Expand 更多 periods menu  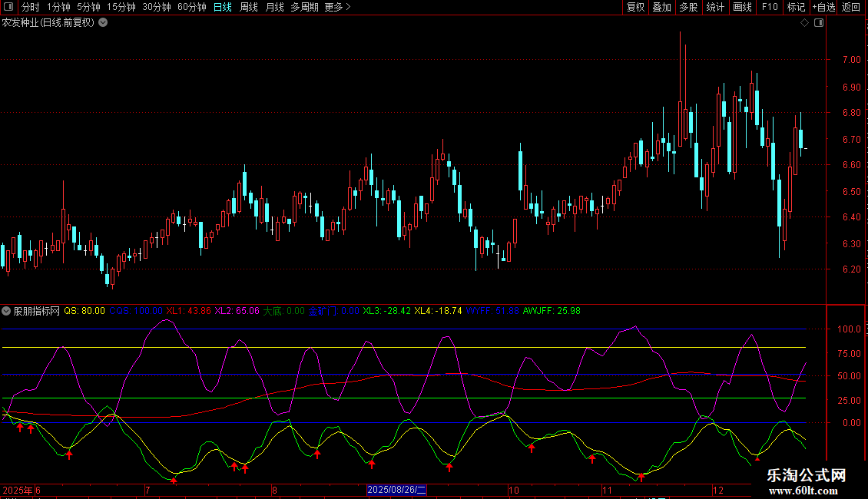[337, 7]
